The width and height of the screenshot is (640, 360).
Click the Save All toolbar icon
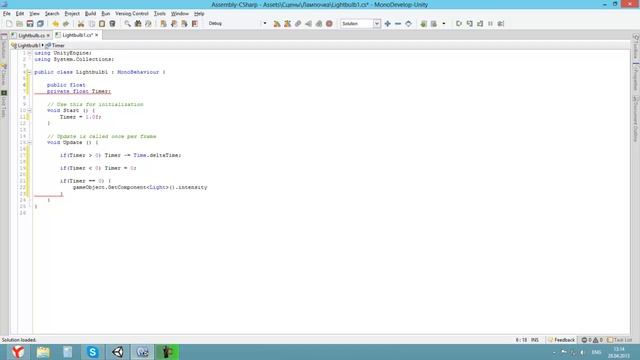[x=40, y=24]
